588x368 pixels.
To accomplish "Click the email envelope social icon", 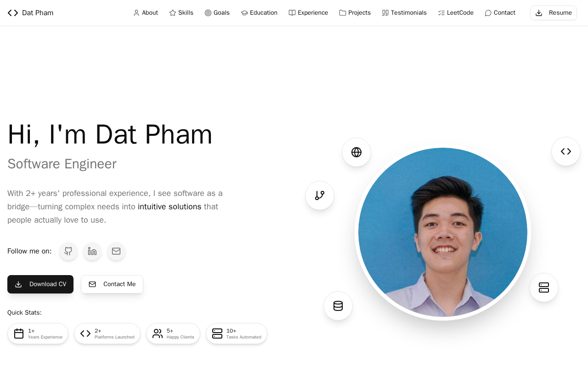I will point(116,251).
